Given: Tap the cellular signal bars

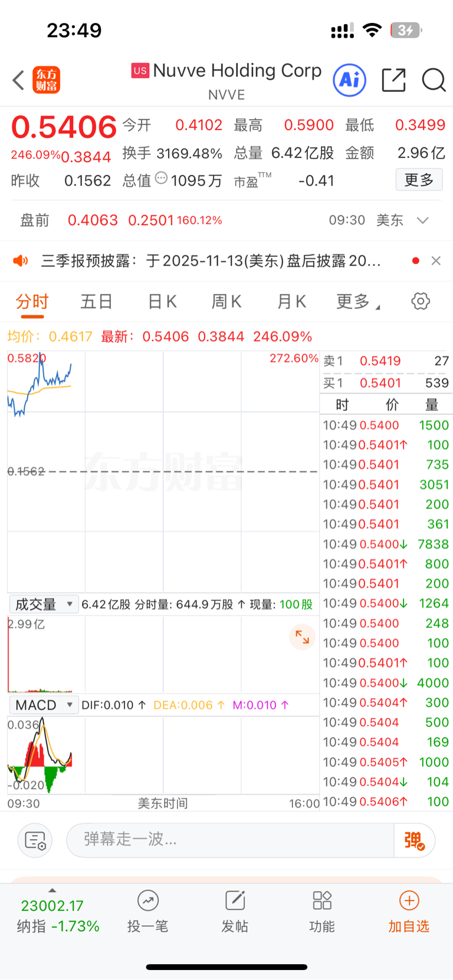Looking at the screenshot, I should pos(343,31).
